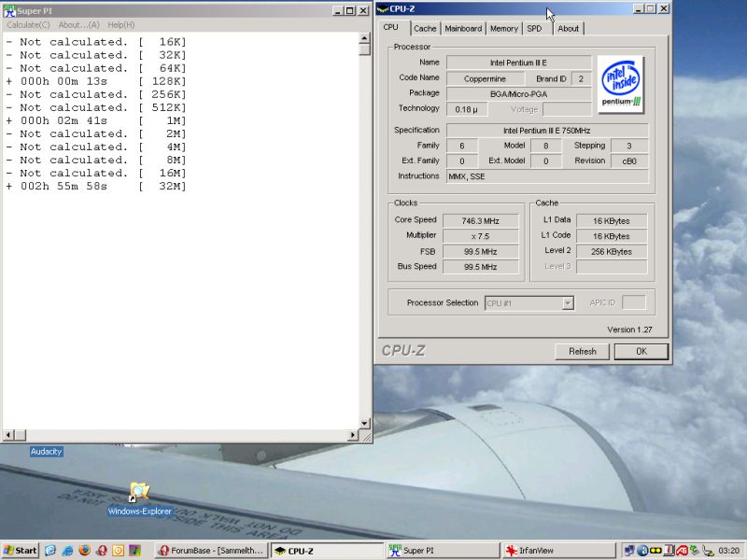Image resolution: width=747 pixels, height=560 pixels.
Task: Open the first quick launch icon beside Start
Action: pyautogui.click(x=50, y=551)
